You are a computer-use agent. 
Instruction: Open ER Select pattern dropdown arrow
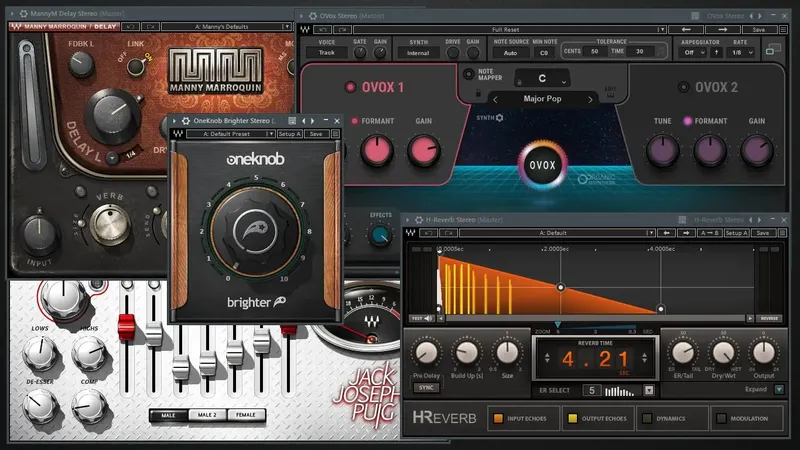pyautogui.click(x=648, y=390)
